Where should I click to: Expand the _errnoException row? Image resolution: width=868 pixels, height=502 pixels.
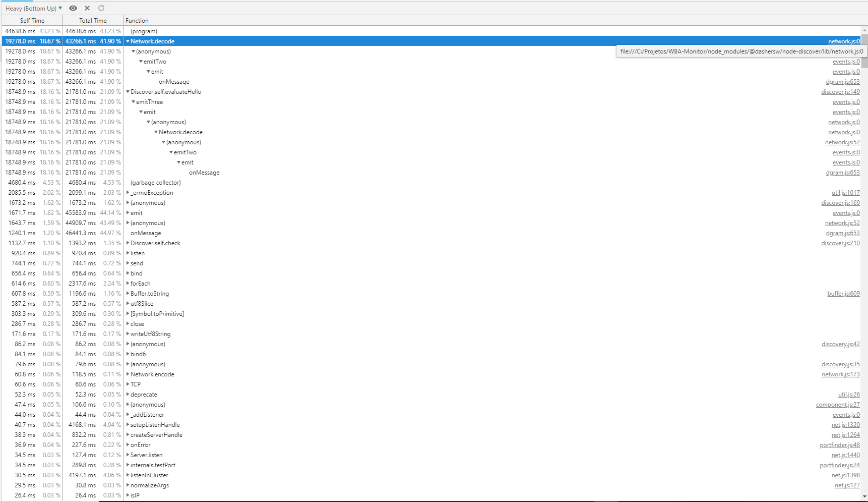128,193
